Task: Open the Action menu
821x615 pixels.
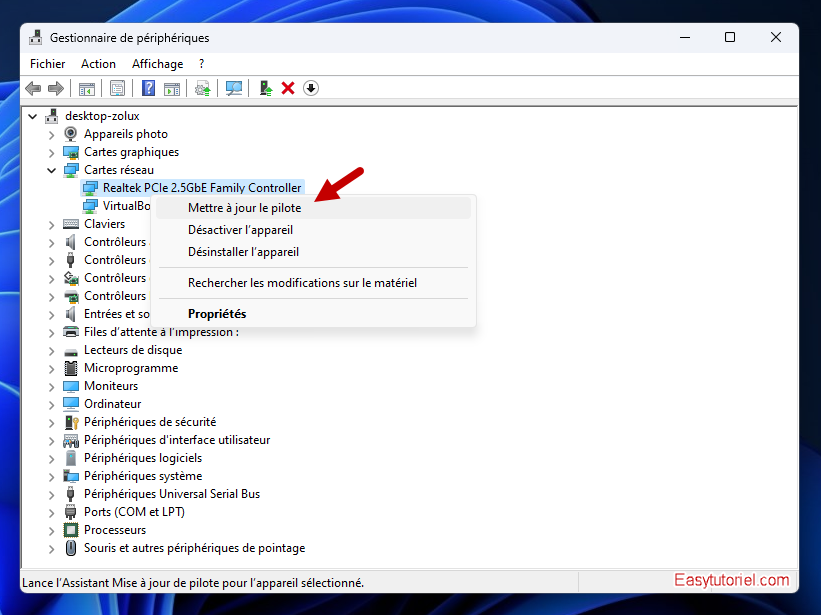Action: point(98,64)
